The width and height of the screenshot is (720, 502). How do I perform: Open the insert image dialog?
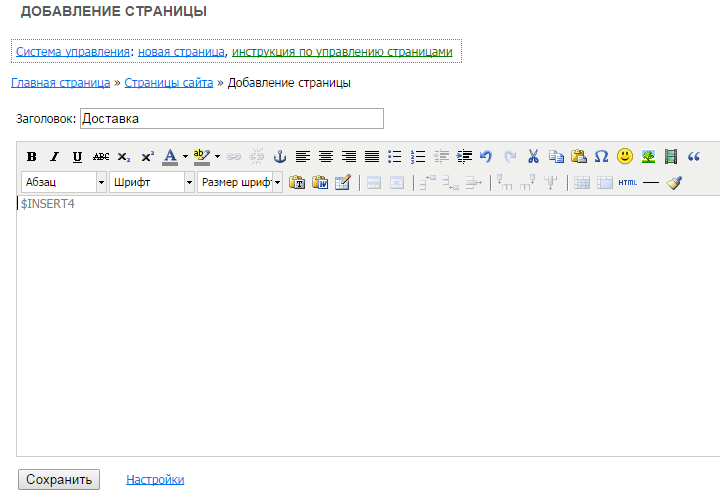[648, 157]
